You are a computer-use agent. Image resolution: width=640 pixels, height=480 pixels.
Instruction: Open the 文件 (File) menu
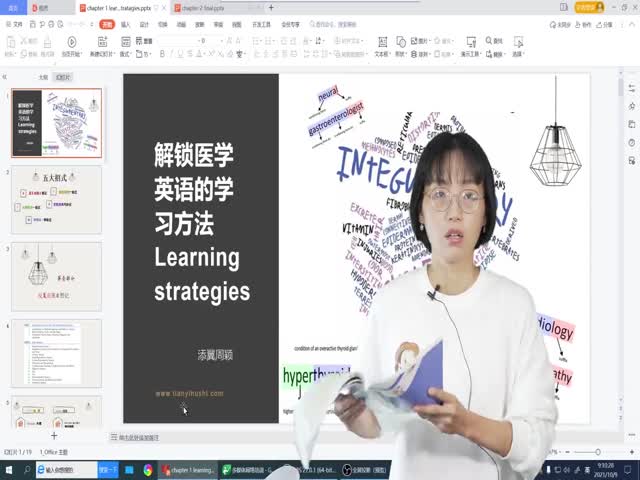pyautogui.click(x=14, y=24)
